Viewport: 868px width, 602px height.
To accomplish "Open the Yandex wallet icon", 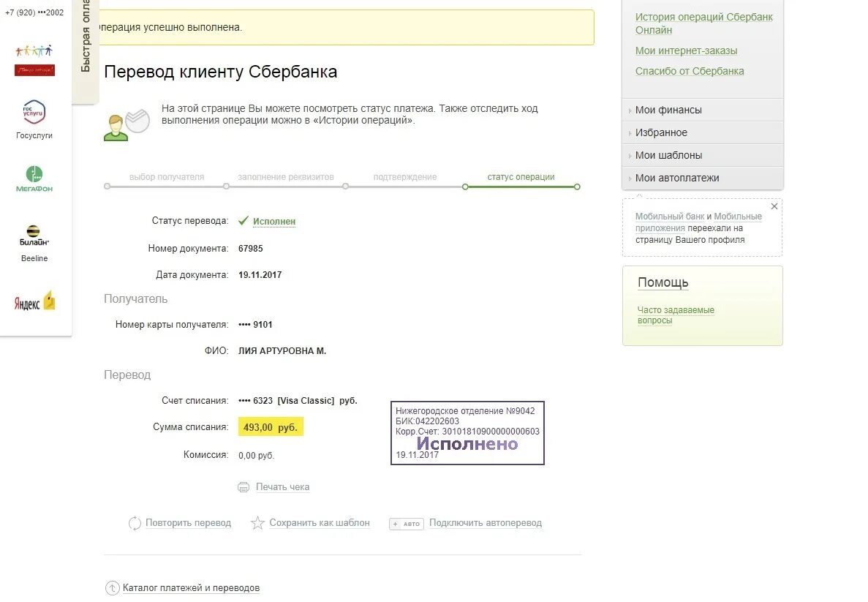I will click(34, 301).
